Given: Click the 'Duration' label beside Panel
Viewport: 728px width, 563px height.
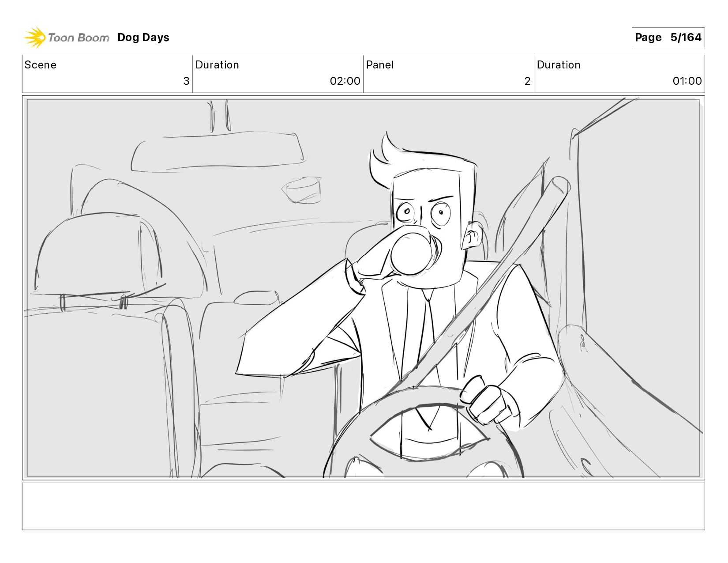Looking at the screenshot, I should [559, 65].
